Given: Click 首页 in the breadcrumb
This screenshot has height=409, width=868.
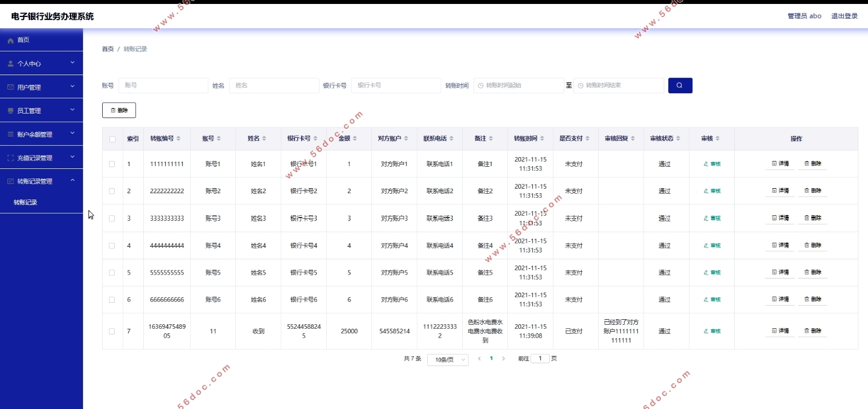Looking at the screenshot, I should coord(108,49).
